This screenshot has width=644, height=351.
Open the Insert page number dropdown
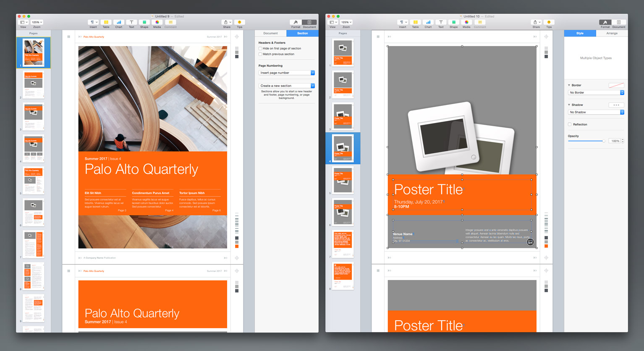coord(286,73)
